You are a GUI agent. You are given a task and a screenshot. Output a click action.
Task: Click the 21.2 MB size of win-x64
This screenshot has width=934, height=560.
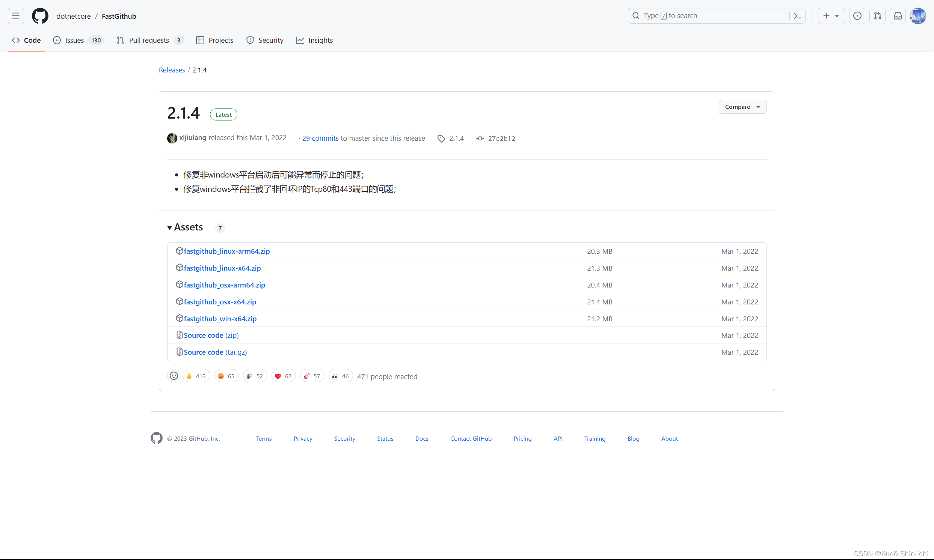(599, 319)
